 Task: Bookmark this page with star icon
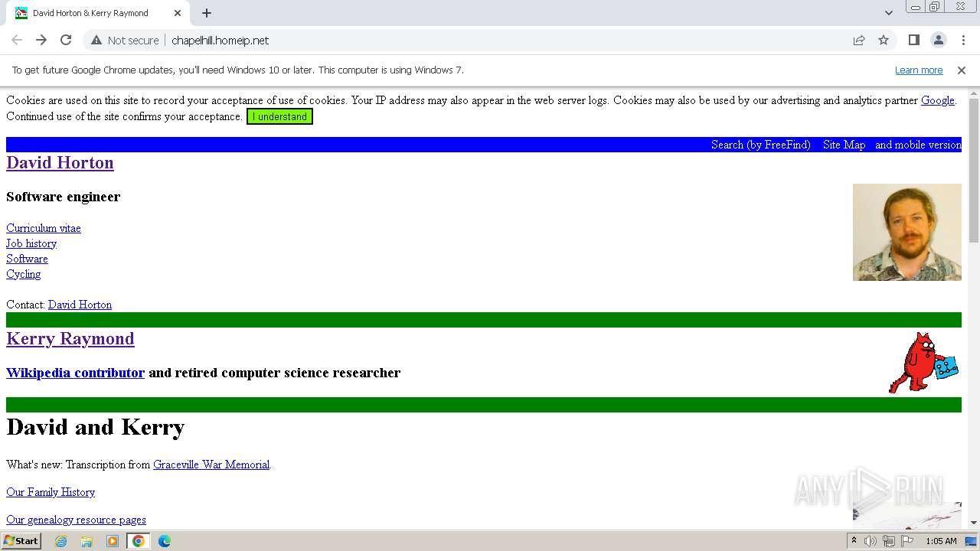pos(884,41)
